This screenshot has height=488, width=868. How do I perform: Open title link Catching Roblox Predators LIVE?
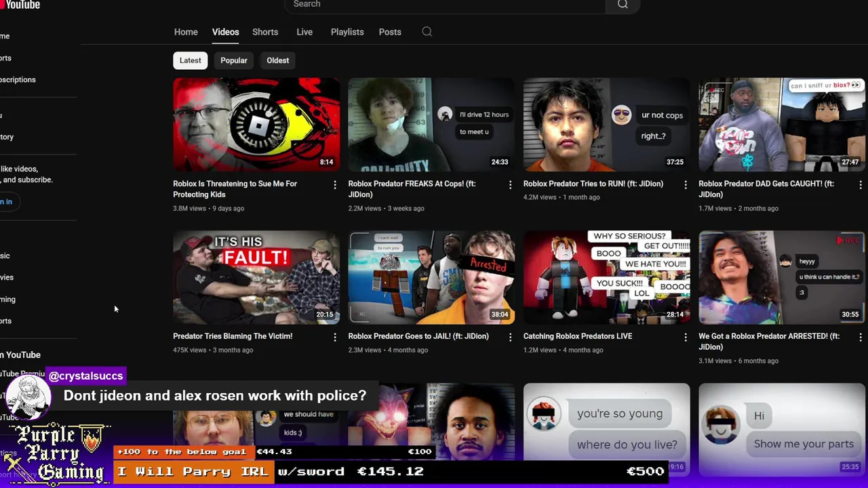[578, 336]
